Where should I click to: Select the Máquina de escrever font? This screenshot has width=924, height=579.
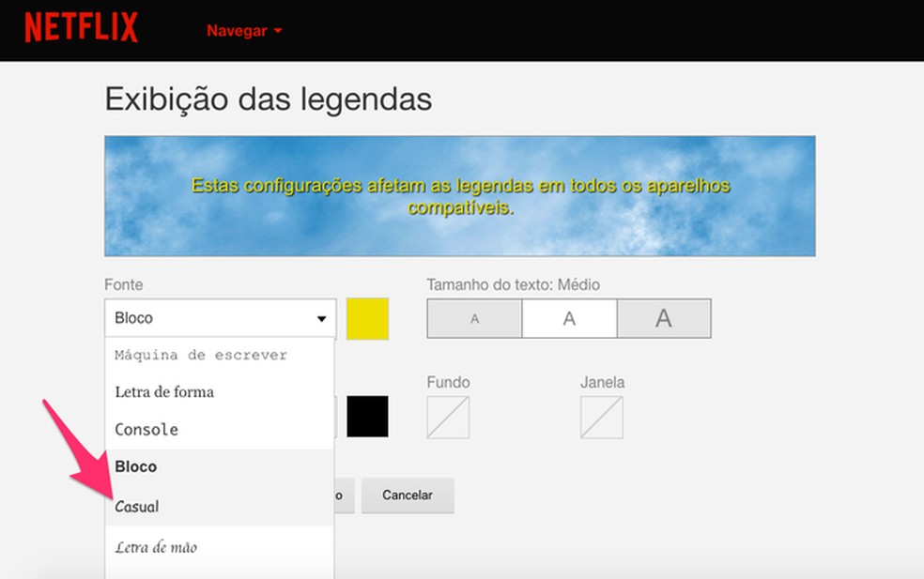(198, 355)
